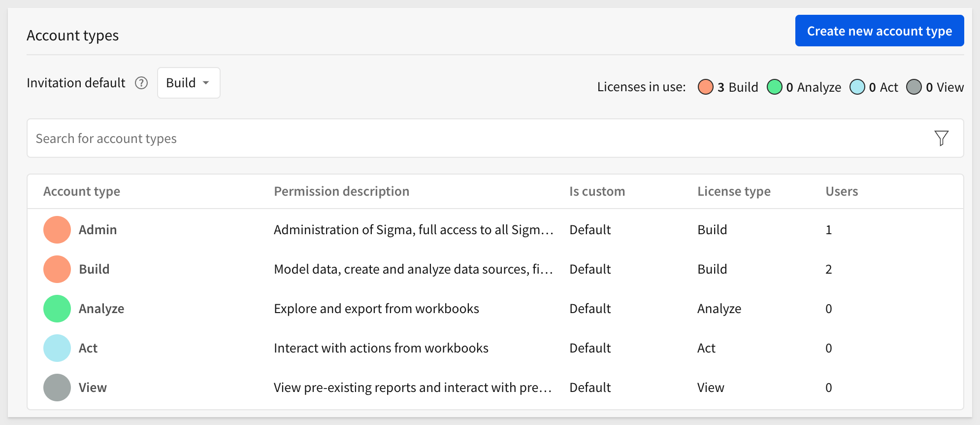
Task: Click the Is custom column header
Action: click(597, 191)
